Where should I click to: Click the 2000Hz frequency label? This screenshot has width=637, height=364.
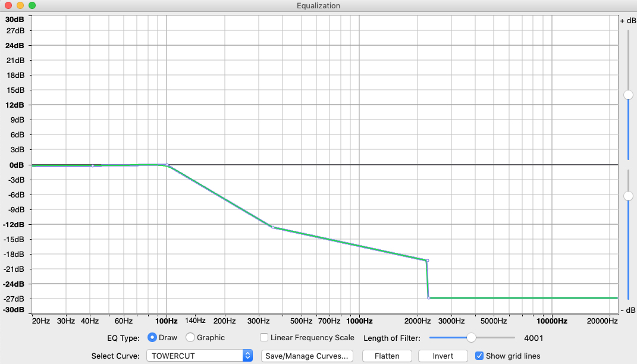[x=417, y=321]
